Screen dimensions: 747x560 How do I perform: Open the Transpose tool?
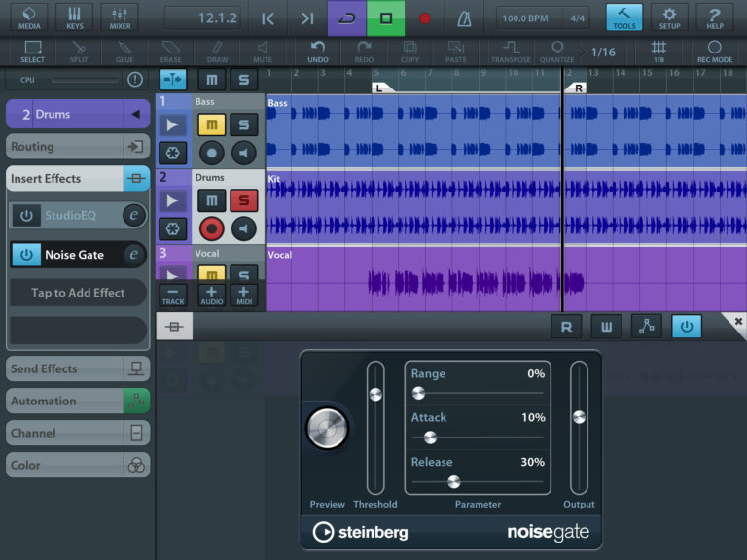pyautogui.click(x=511, y=52)
